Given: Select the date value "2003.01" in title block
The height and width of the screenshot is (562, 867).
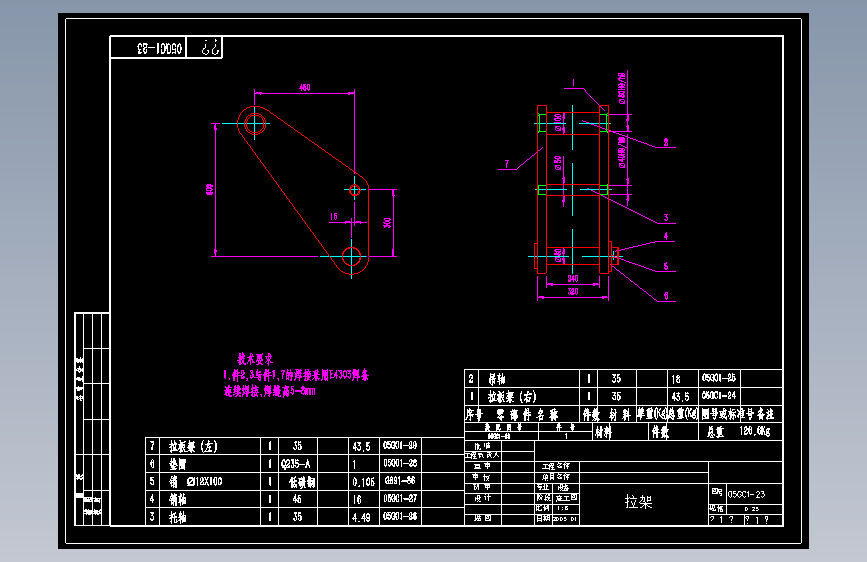Looking at the screenshot, I should coord(565,519).
